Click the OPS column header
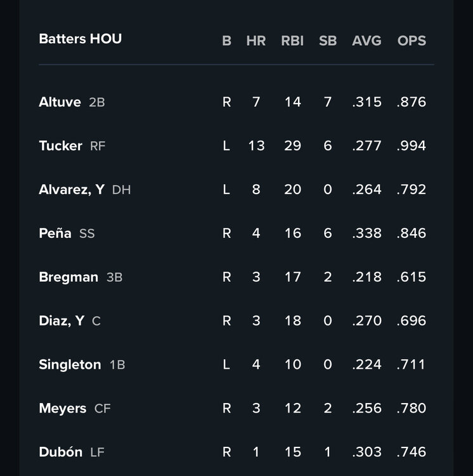Screen dimensions: 473x476 tap(411, 41)
